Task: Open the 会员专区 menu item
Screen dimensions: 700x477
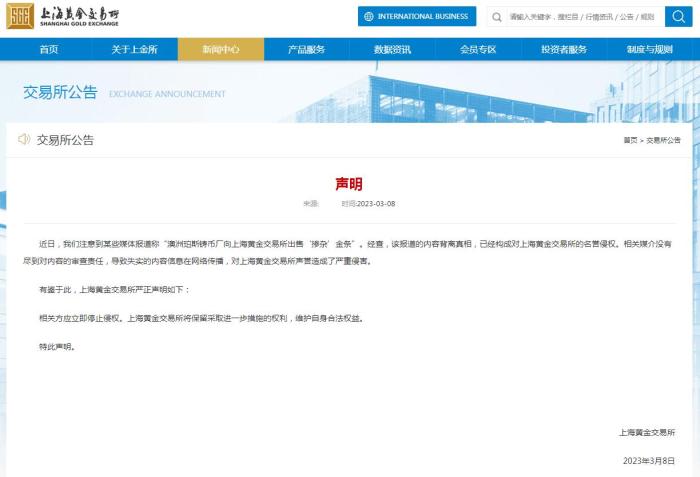Action: 478,49
